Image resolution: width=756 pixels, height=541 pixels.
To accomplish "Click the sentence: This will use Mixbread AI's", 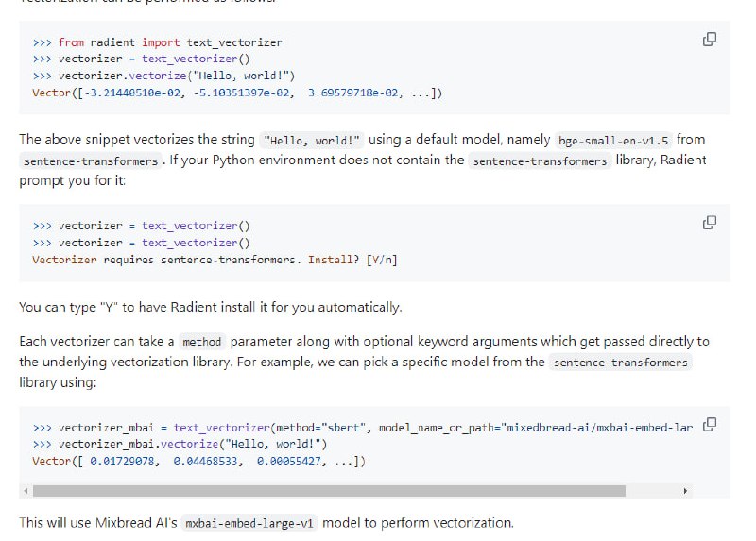I will (x=266, y=523).
